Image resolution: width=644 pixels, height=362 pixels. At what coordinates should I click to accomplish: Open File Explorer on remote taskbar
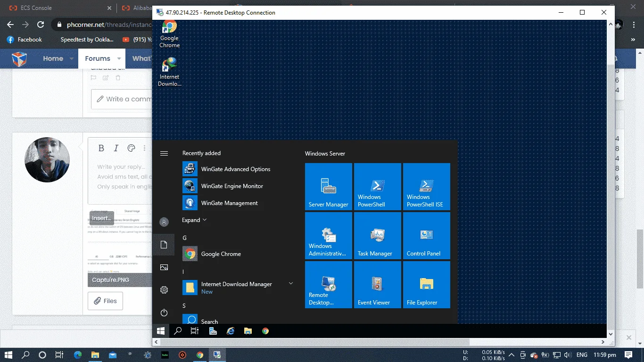tap(248, 331)
